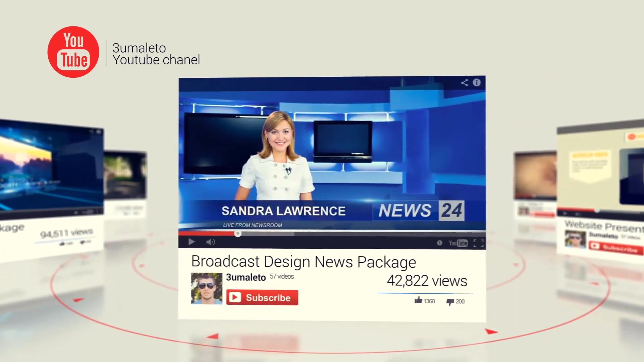Image resolution: width=644 pixels, height=362 pixels.
Task: Subscribe to the 3umaleto channel
Action: click(262, 298)
